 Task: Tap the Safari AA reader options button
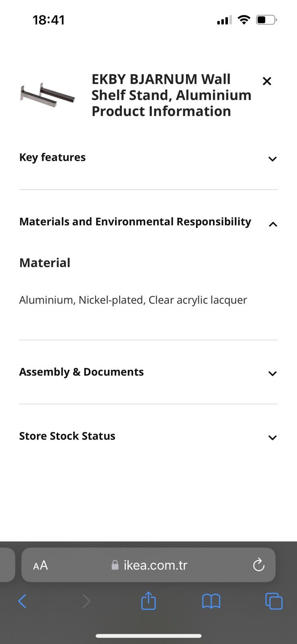[40, 566]
